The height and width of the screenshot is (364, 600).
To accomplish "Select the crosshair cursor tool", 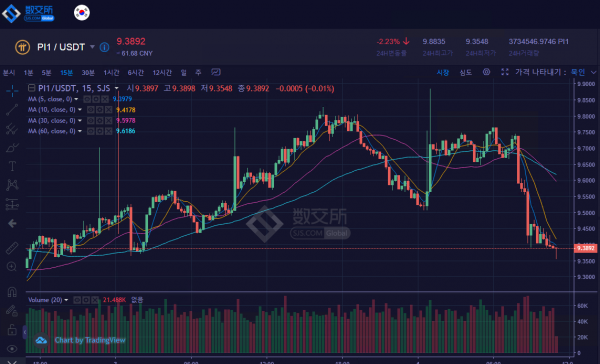I will coord(12,91).
